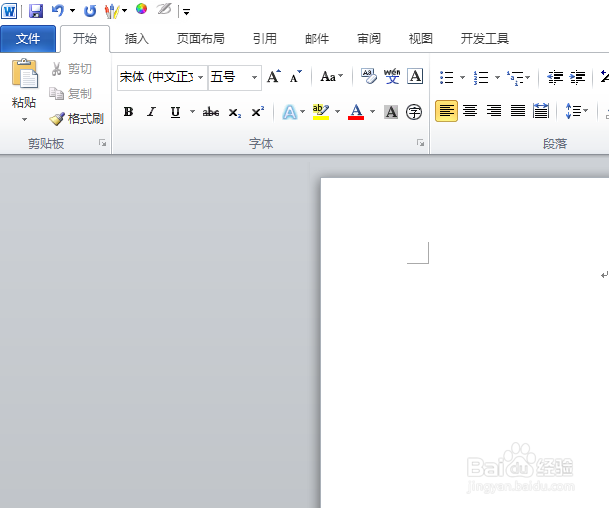The width and height of the screenshot is (609, 508).
Task: Toggle character shading
Action: tap(391, 112)
